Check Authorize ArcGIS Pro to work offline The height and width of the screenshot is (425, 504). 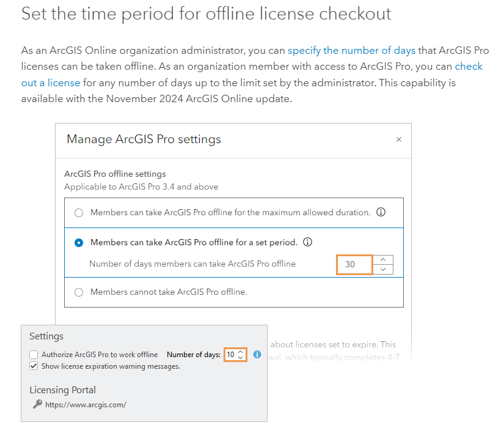[34, 354]
